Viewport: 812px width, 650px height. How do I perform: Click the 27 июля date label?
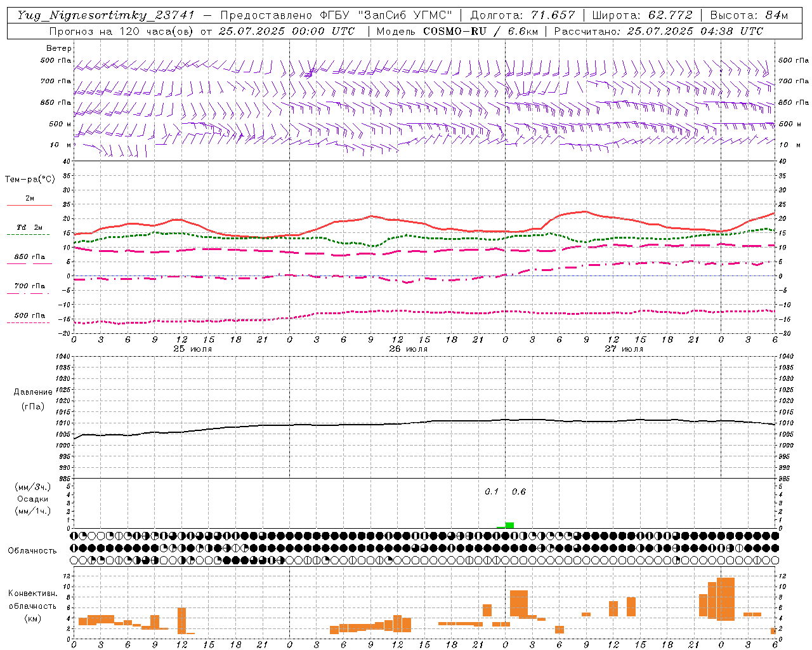click(x=624, y=349)
